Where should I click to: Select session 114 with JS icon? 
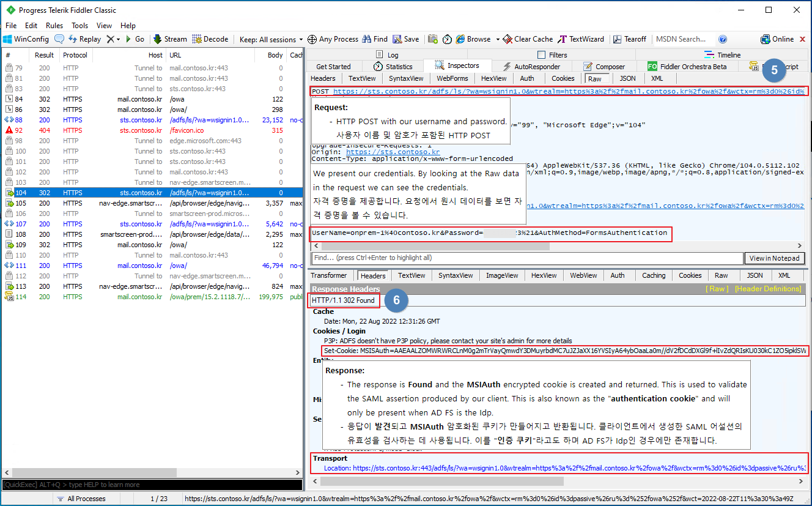[152, 297]
